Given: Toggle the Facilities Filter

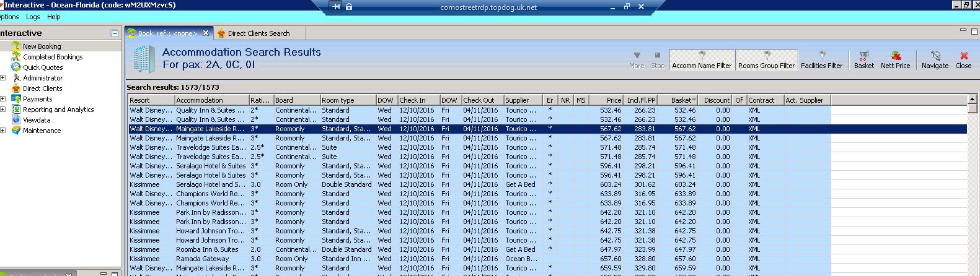Looking at the screenshot, I should (x=821, y=60).
